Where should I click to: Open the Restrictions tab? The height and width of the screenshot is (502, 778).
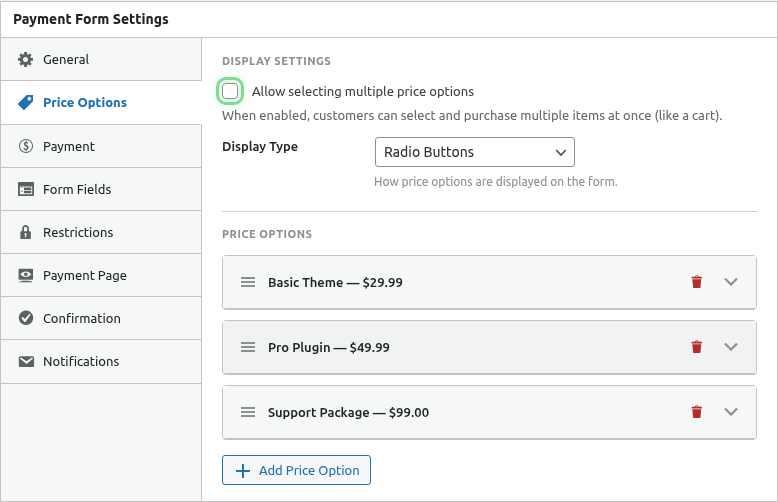click(x=101, y=233)
